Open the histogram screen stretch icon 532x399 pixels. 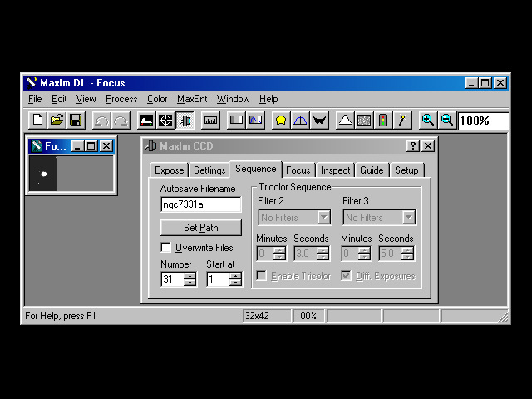pyautogui.click(x=146, y=121)
